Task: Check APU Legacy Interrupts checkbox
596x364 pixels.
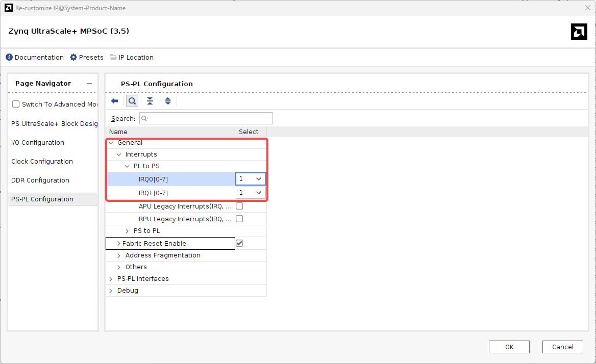Action: 239,206
